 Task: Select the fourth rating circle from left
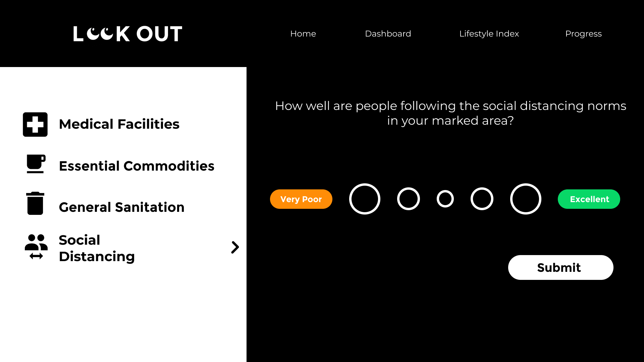[x=482, y=199]
